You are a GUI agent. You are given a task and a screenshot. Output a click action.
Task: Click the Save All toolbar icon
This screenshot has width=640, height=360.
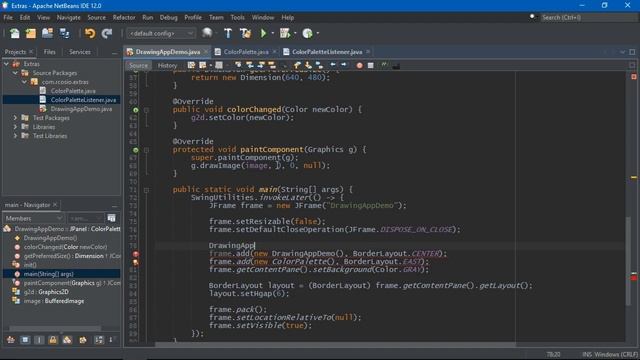click(x=64, y=33)
